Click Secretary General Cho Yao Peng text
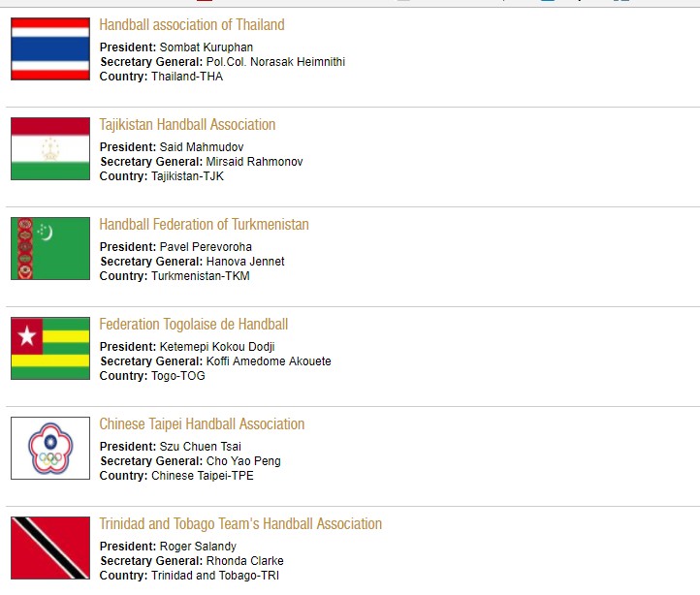 (243, 461)
